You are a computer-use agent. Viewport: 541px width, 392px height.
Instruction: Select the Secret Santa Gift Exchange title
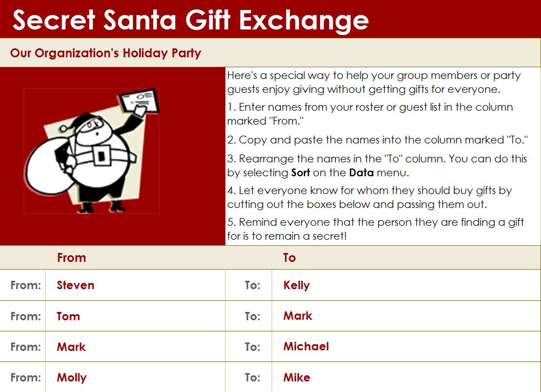(190, 20)
